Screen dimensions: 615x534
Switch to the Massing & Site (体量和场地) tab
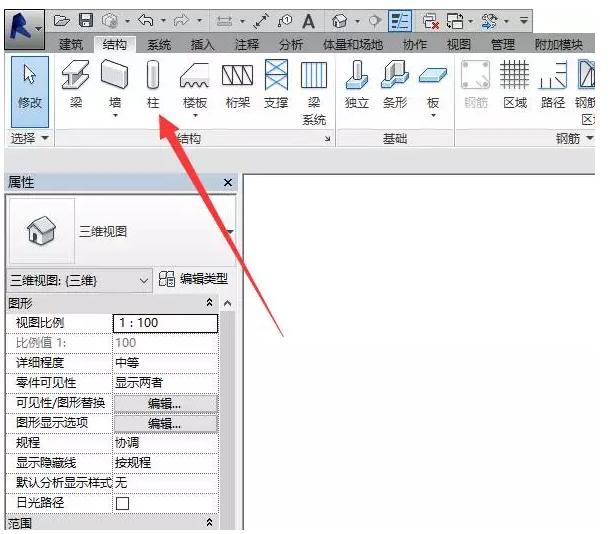pyautogui.click(x=353, y=45)
